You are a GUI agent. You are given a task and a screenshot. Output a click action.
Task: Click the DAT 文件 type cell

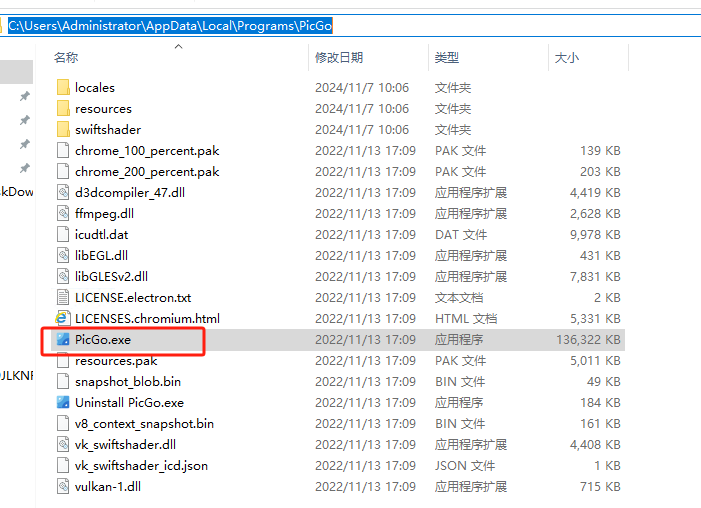[461, 235]
